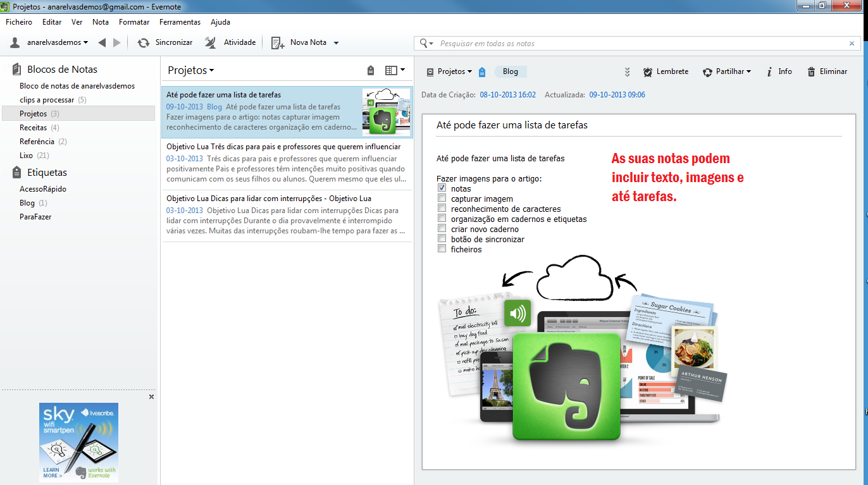The height and width of the screenshot is (485, 868).
Task: Open the Nota menu
Action: (x=101, y=22)
